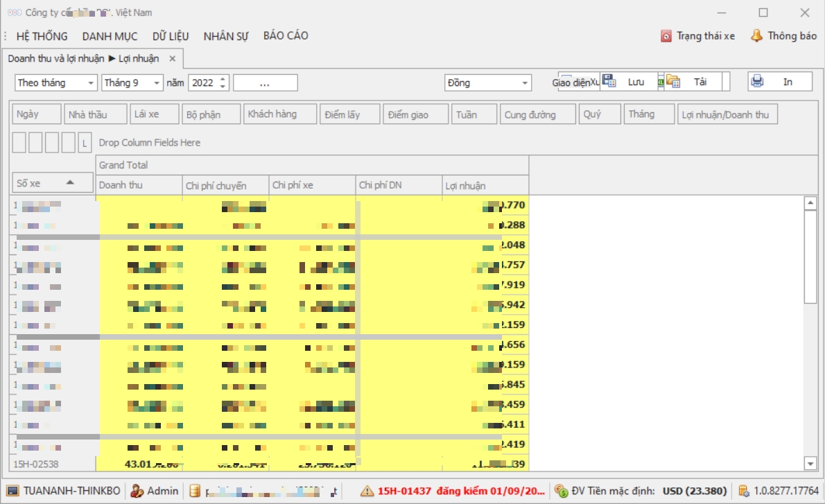Image resolution: width=825 pixels, height=504 pixels.
Task: Click the Khách hàng pivot filter field
Action: click(280, 114)
